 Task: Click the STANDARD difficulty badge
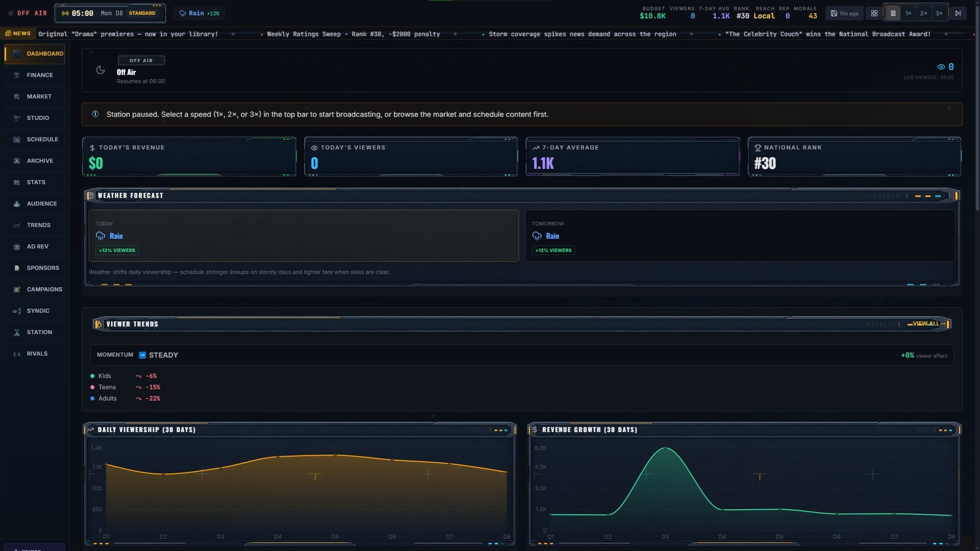(142, 13)
